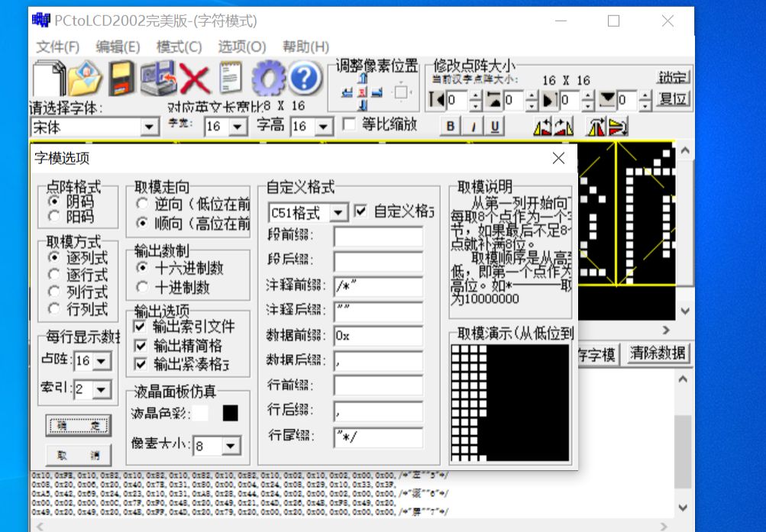Click the 数据前缀 input field

(379, 337)
